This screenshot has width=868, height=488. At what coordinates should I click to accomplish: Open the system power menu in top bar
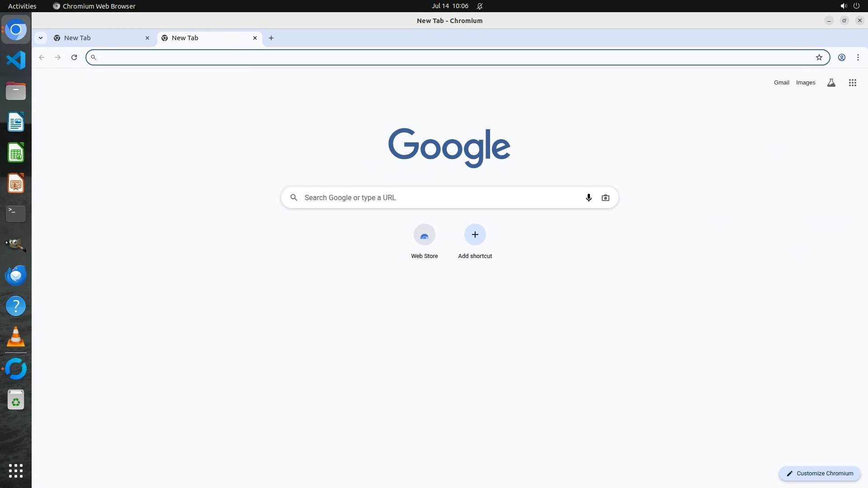(x=856, y=6)
